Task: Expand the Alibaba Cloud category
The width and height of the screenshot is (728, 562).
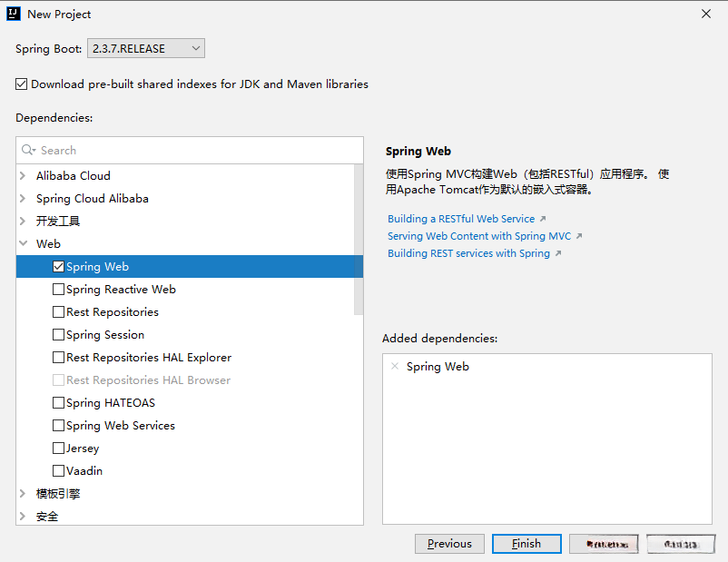Action: click(x=23, y=176)
